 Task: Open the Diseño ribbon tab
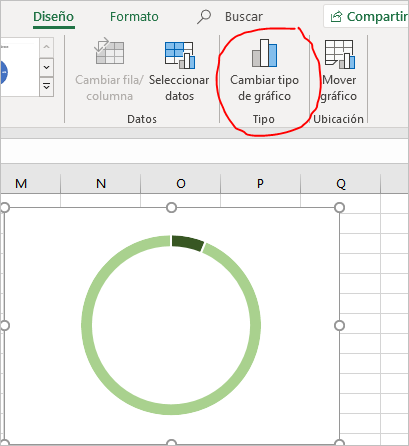click(x=53, y=17)
